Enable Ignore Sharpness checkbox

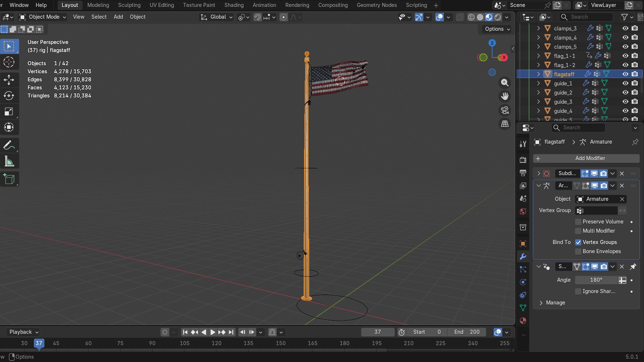point(578,292)
